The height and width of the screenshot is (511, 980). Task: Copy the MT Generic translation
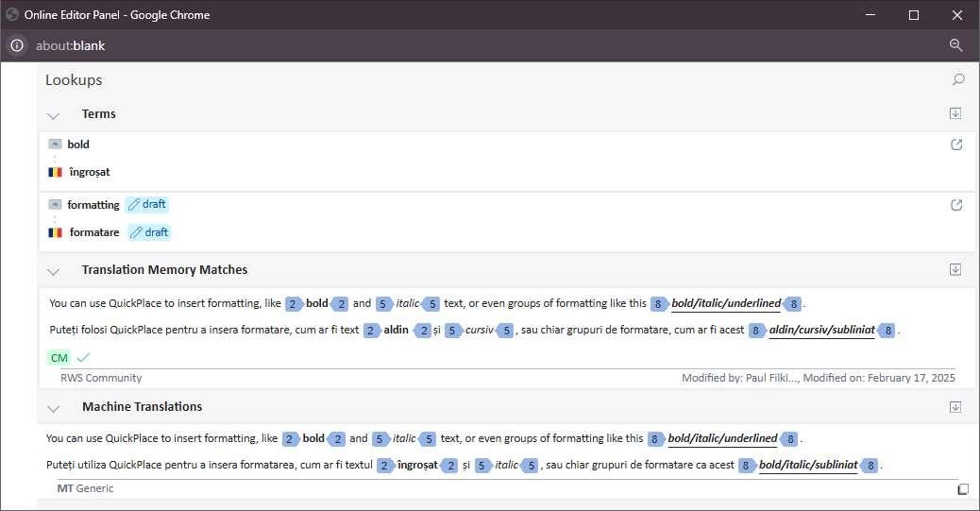[x=963, y=489]
